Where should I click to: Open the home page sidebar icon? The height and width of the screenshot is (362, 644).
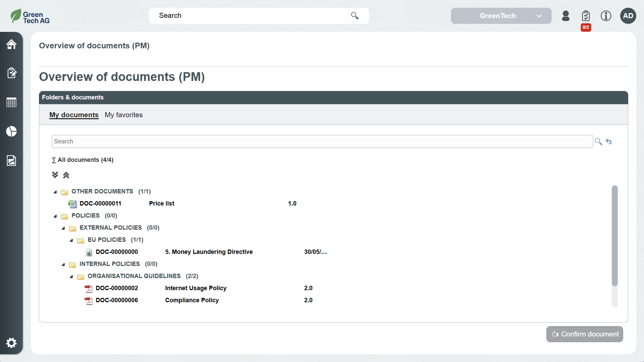pos(11,44)
